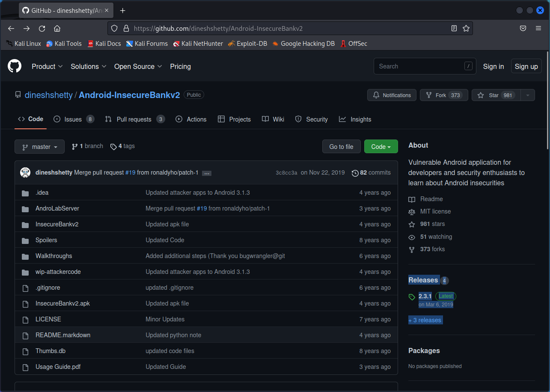Open the Walkthroughs folder

pos(54,256)
